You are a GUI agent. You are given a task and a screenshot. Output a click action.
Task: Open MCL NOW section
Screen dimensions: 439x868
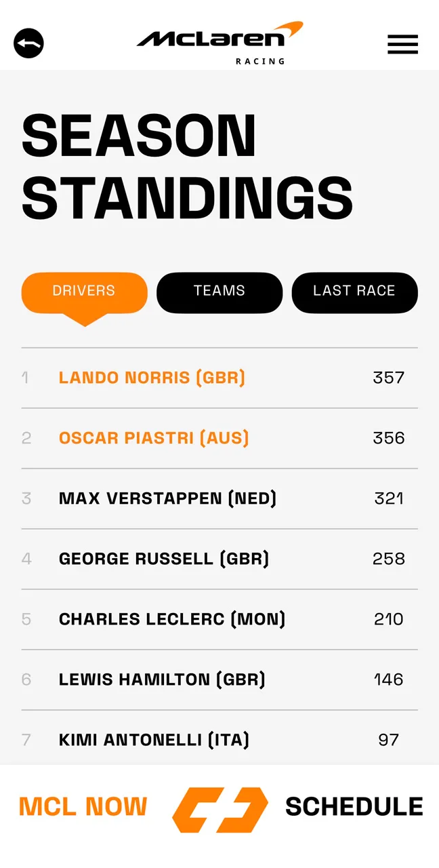click(x=83, y=806)
